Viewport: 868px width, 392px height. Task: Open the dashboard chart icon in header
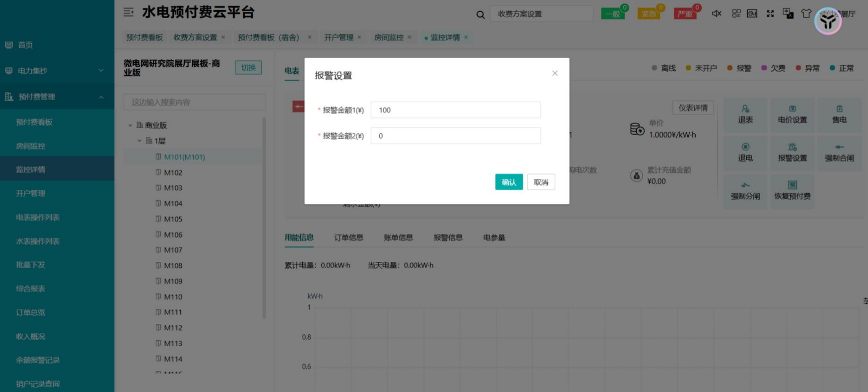point(752,13)
